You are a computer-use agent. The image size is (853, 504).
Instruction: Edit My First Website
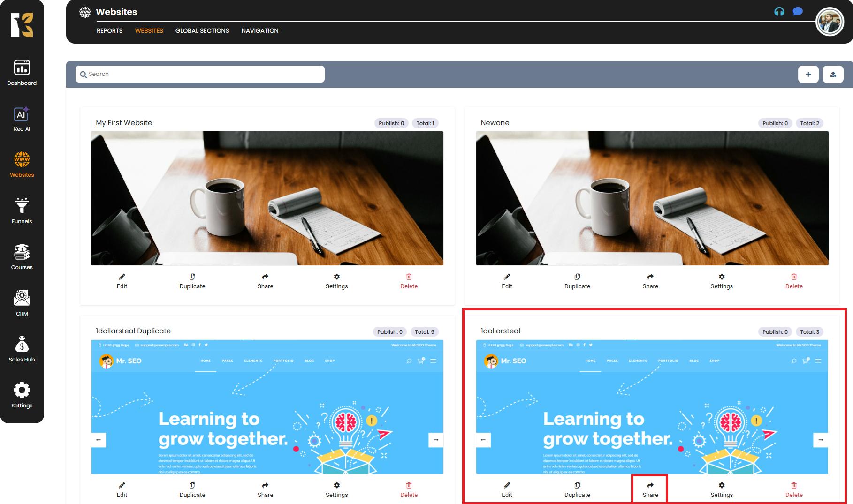pyautogui.click(x=122, y=281)
